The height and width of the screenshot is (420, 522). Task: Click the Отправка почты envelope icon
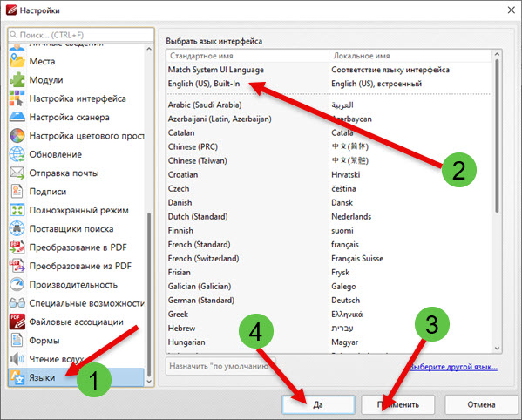[x=17, y=173]
